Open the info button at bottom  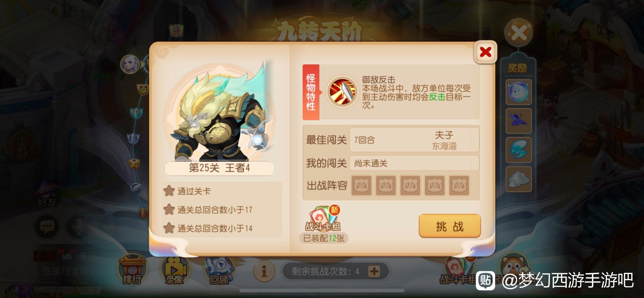tap(264, 271)
